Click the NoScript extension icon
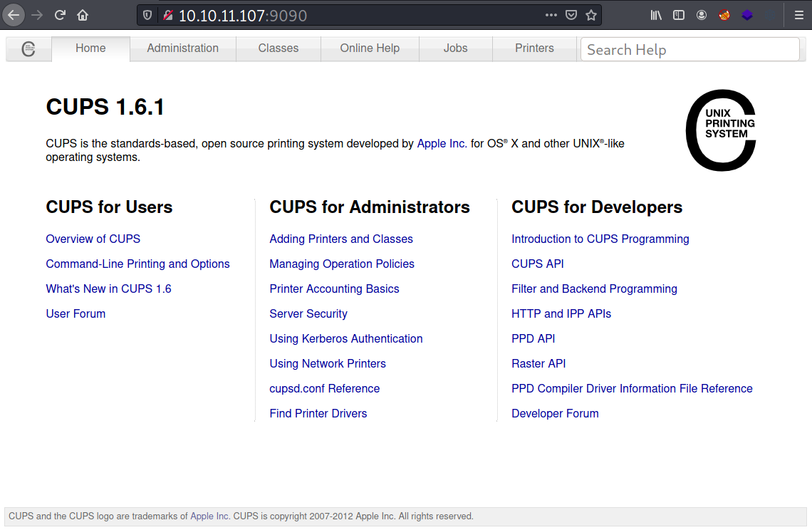This screenshot has height=530, width=812. coord(724,14)
